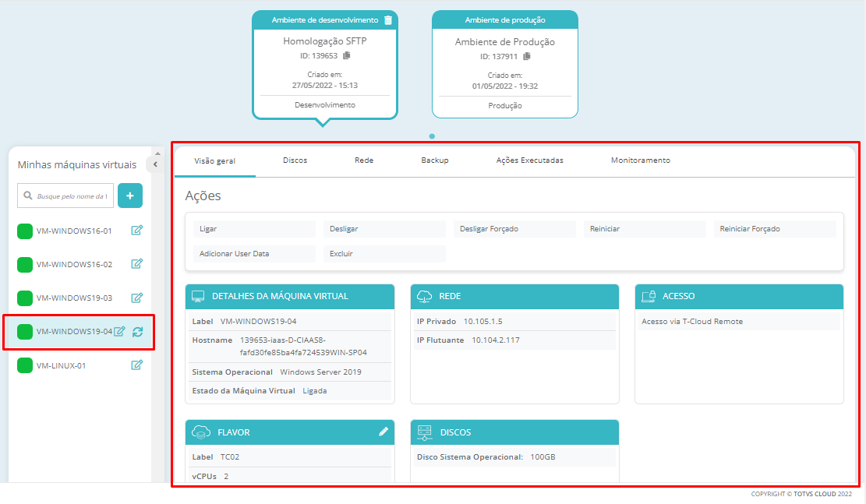View the Ações Executadas tab

529,160
